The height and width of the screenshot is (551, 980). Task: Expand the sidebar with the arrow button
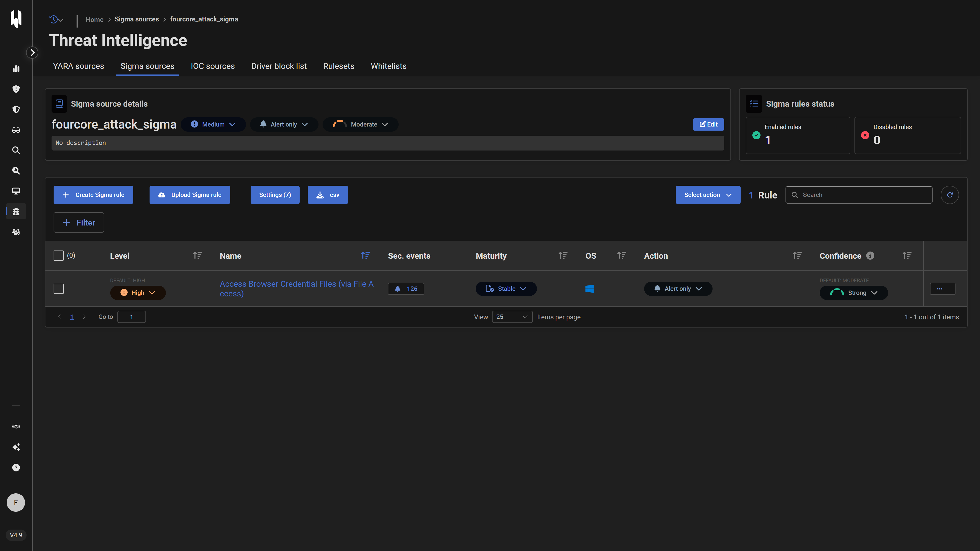[32, 53]
